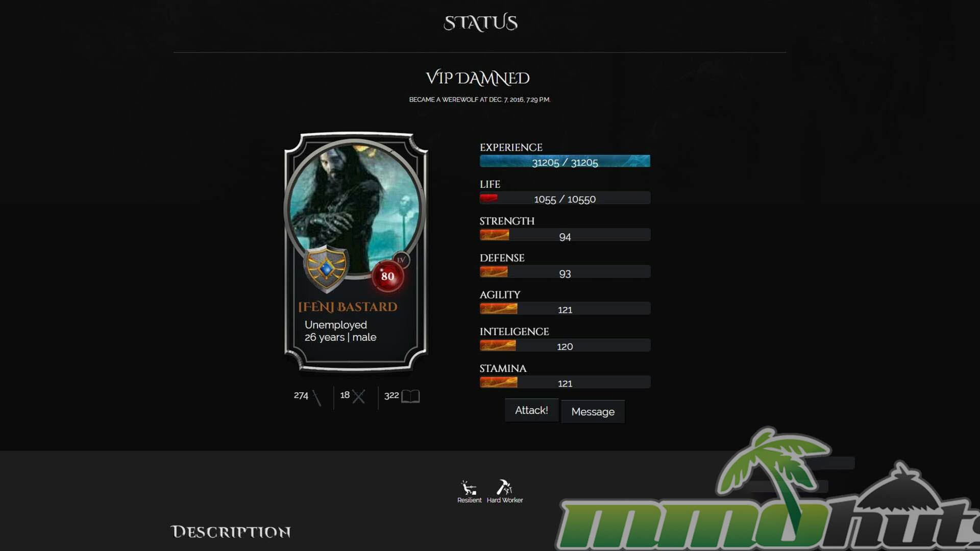The image size is (980, 551).
Task: Click the Stamina stat bar
Action: 565,382
